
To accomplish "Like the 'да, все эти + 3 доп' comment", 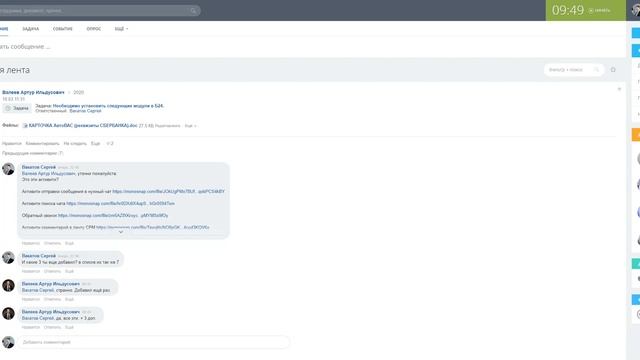I will tap(31, 327).
